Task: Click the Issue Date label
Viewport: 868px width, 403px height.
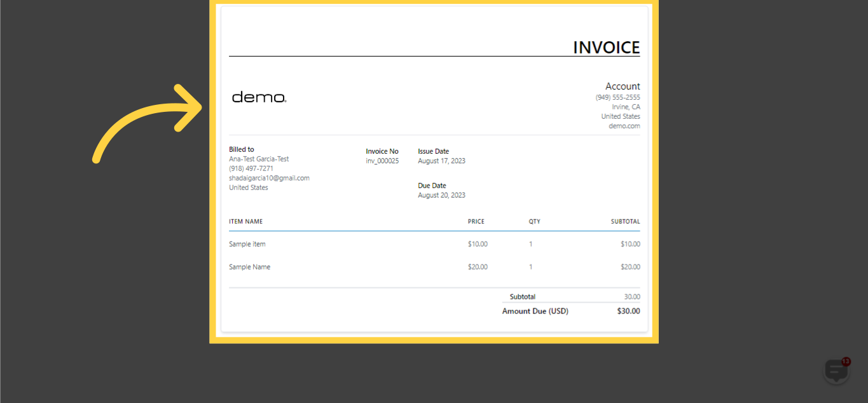Action: 434,151
